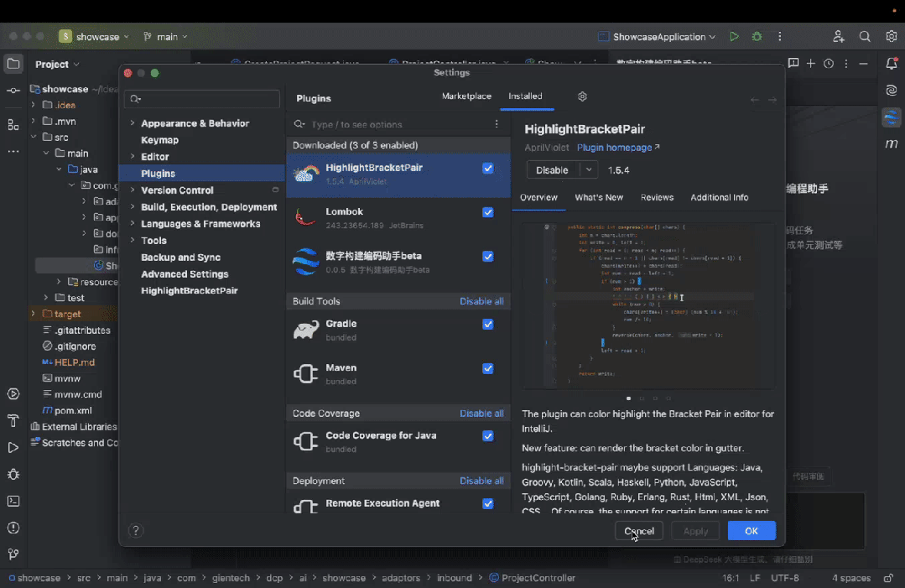Image resolution: width=905 pixels, height=588 pixels.
Task: Open the Notifications bell icon
Action: [891, 64]
